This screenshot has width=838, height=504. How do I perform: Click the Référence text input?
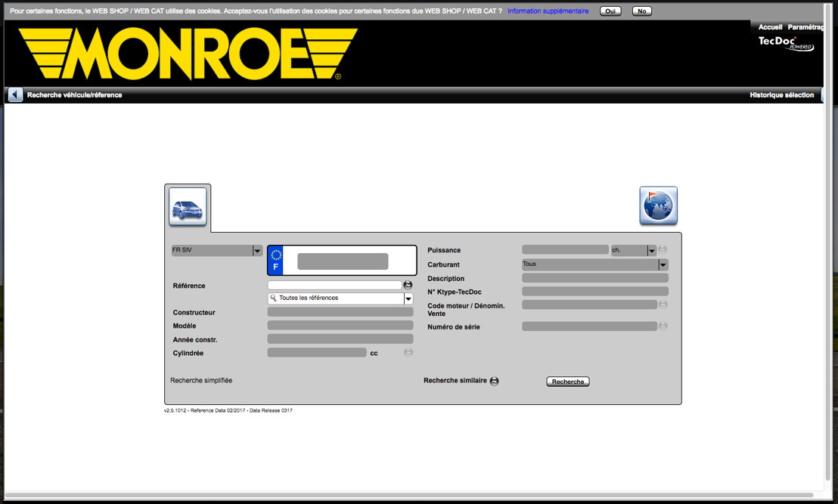click(334, 285)
